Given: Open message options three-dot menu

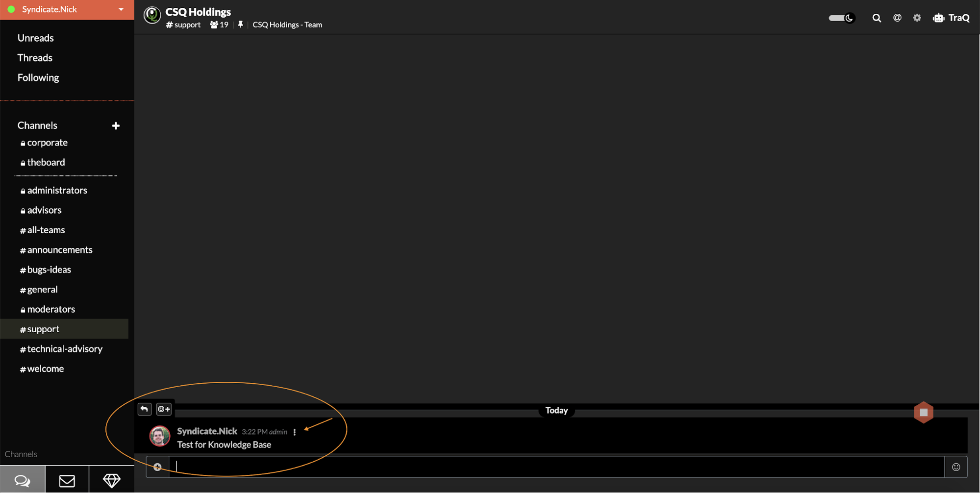Looking at the screenshot, I should (x=295, y=432).
